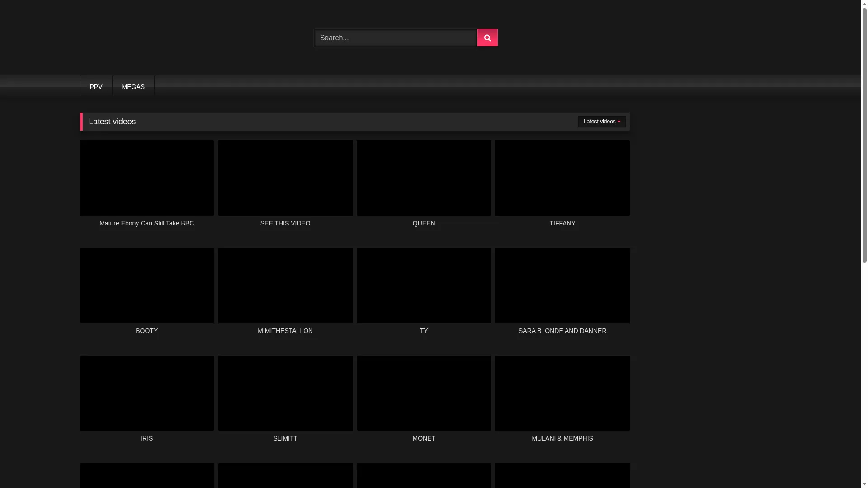Open the MIMITHESTALLON video thumbnail
The image size is (868, 488).
tap(285, 285)
